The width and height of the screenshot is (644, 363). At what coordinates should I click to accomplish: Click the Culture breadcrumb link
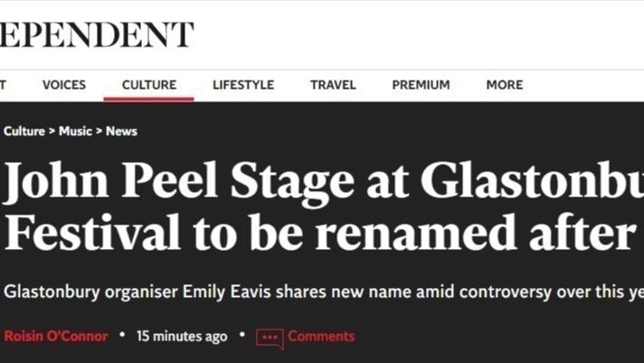(x=24, y=131)
